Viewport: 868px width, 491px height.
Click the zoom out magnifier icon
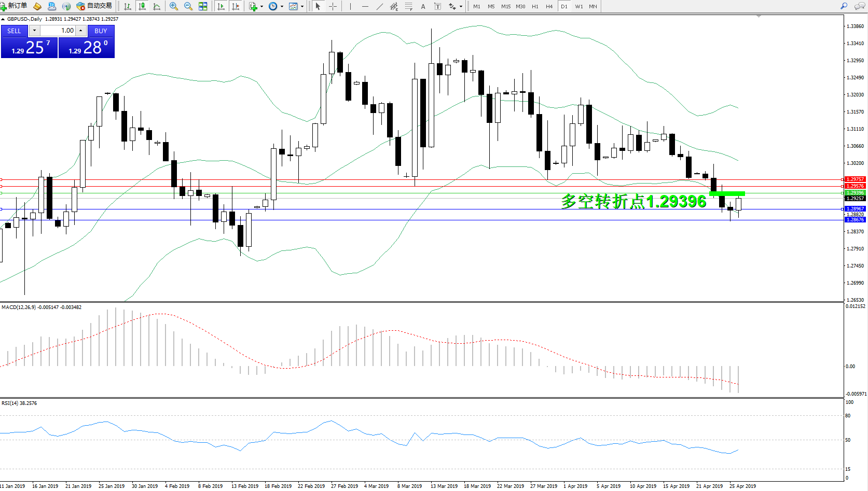[x=188, y=6]
